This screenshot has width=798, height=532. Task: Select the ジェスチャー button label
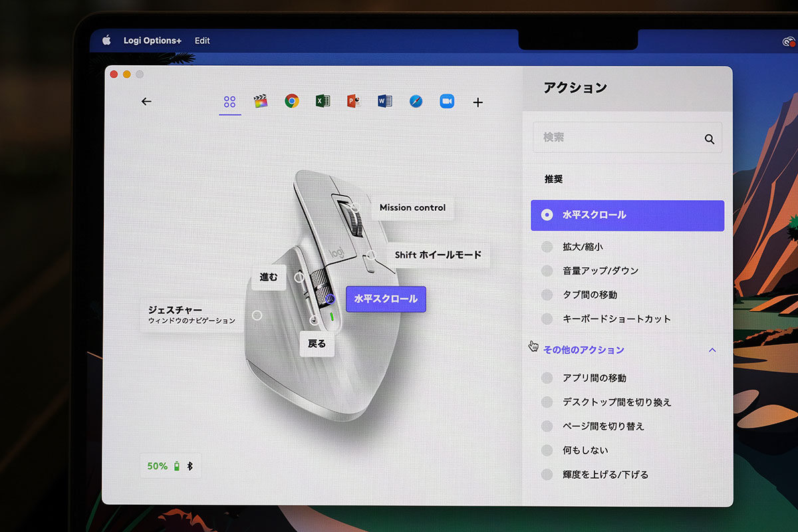point(192,315)
